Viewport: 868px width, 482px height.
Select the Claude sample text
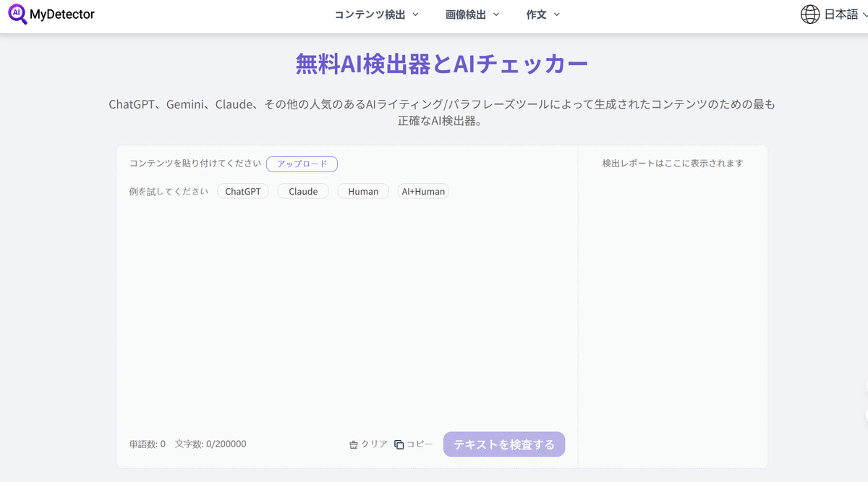[x=302, y=191]
